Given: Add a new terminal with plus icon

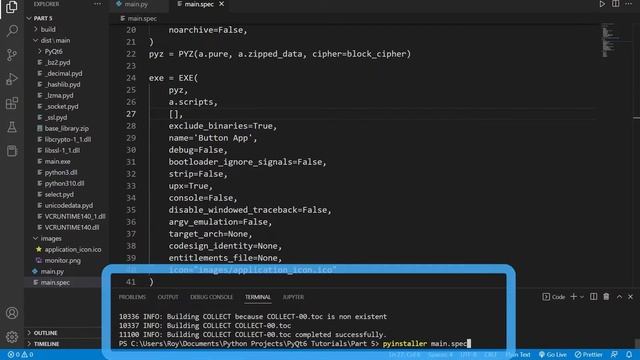Looking at the screenshot, I should pos(573,297).
